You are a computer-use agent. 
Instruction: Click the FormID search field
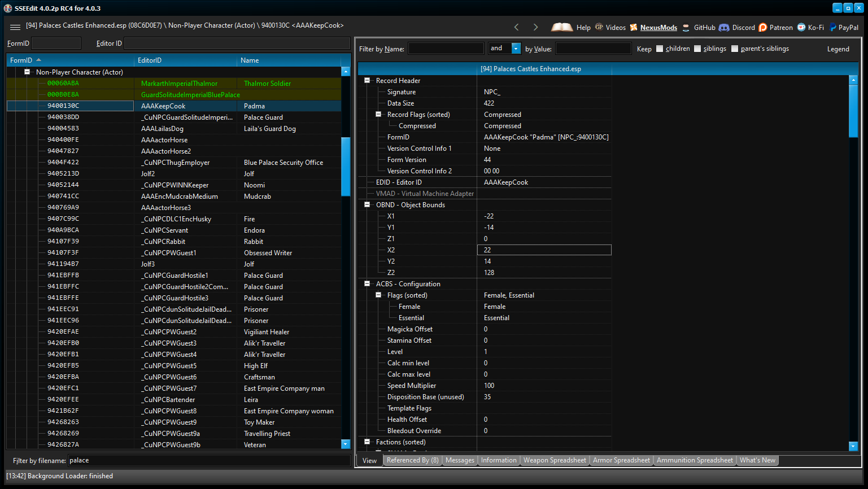point(56,43)
